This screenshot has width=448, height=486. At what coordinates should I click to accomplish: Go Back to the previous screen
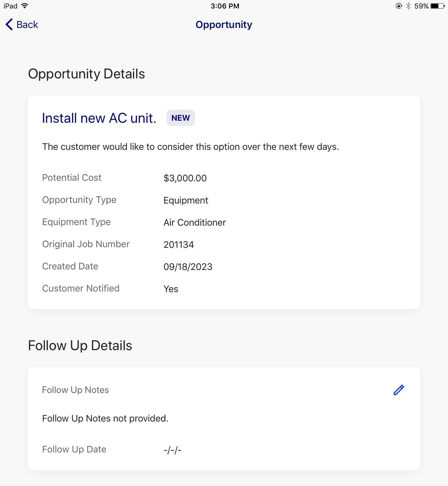pos(22,24)
